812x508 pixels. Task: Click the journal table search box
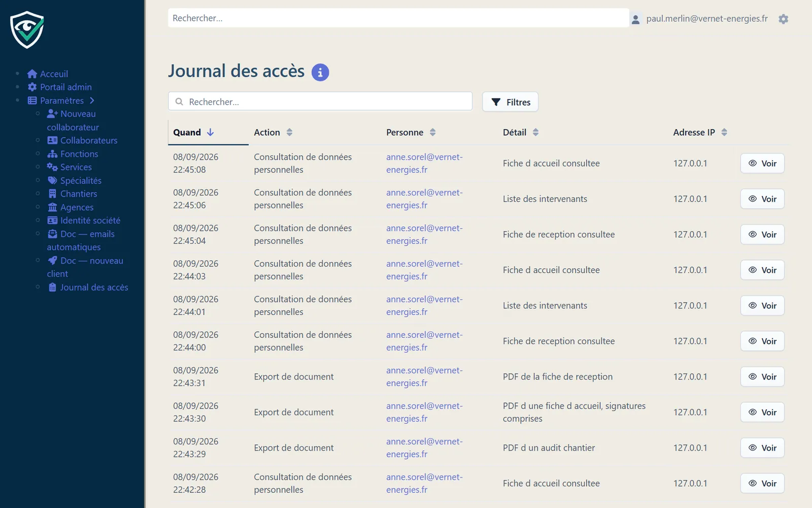point(320,101)
